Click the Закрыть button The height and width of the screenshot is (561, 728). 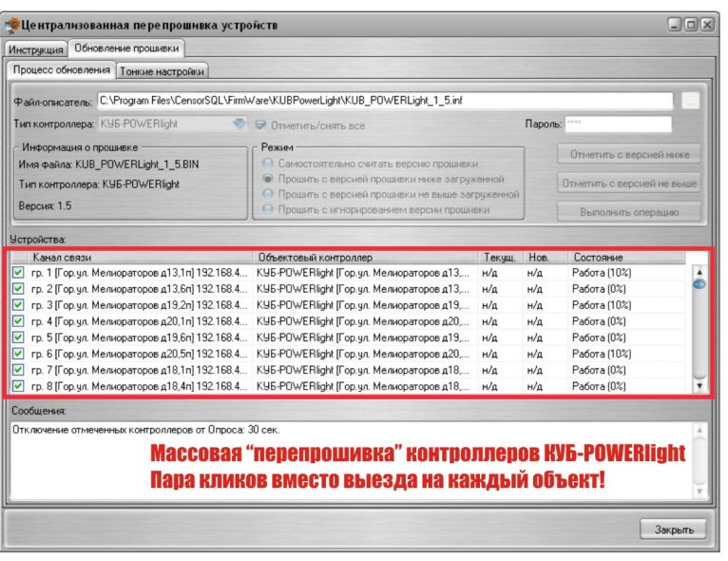tap(673, 530)
